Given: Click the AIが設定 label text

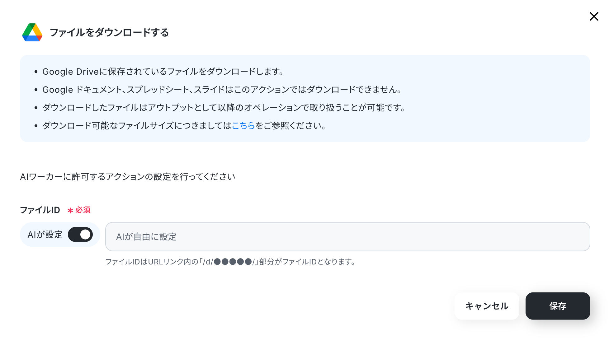Looking at the screenshot, I should (x=45, y=235).
